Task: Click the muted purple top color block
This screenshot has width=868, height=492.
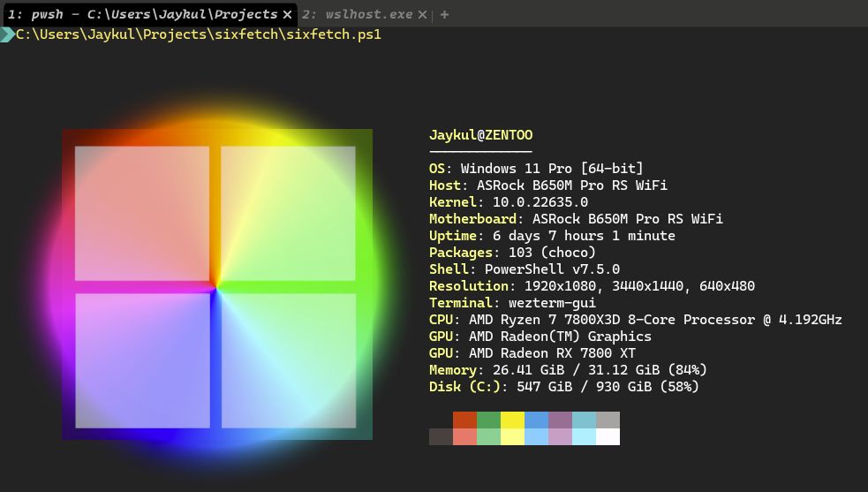Action: [560, 420]
